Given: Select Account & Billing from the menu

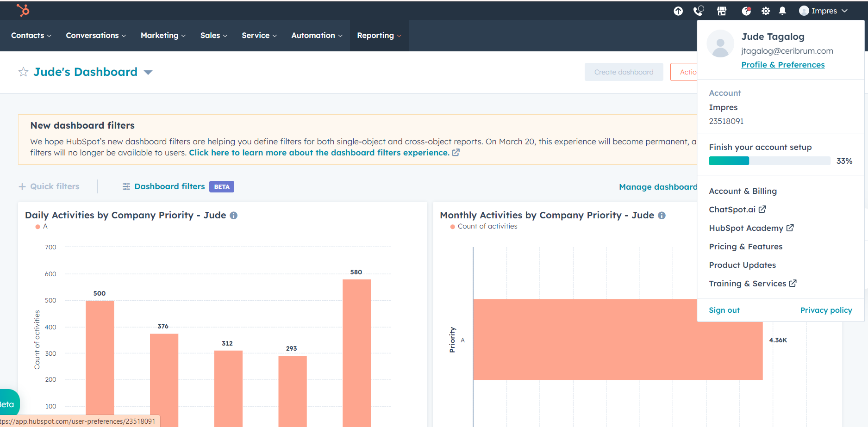Looking at the screenshot, I should coord(743,191).
